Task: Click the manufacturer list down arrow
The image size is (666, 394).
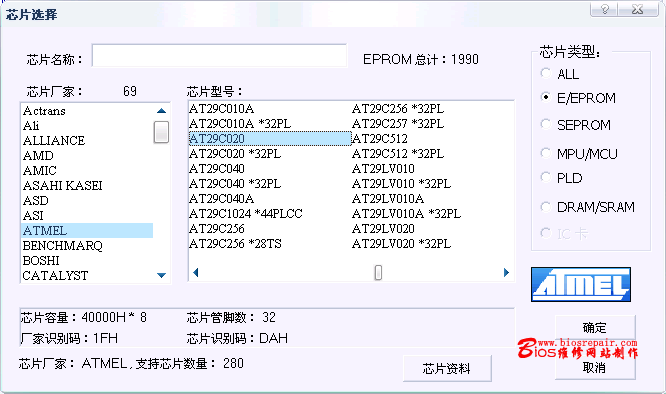Action: (x=161, y=275)
